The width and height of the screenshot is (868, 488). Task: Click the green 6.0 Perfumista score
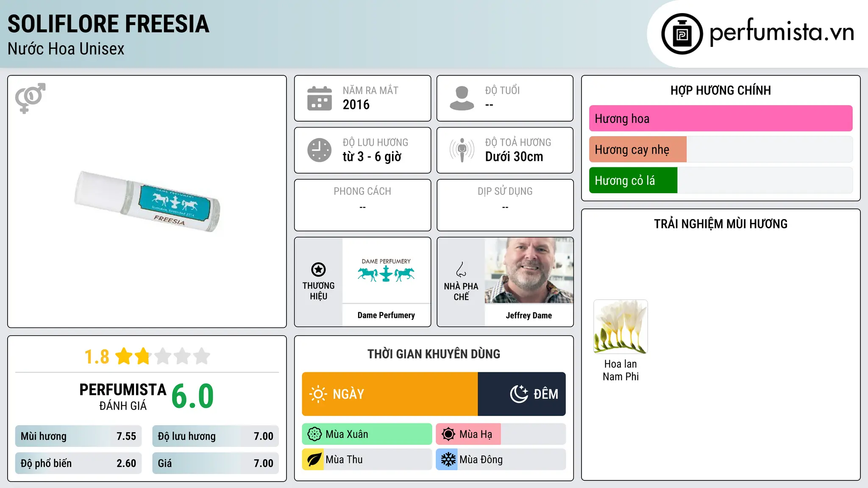click(193, 396)
